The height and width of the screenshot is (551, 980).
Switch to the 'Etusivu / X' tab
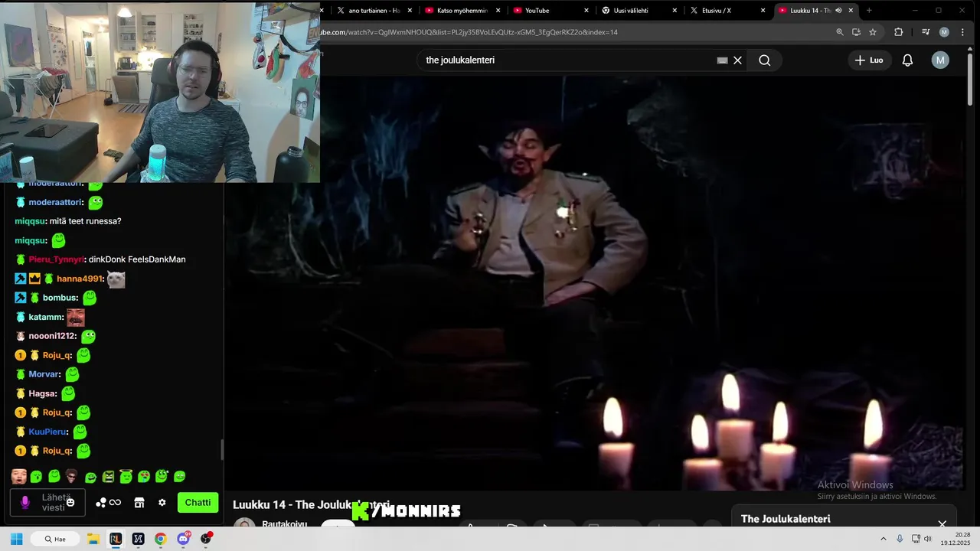(727, 11)
